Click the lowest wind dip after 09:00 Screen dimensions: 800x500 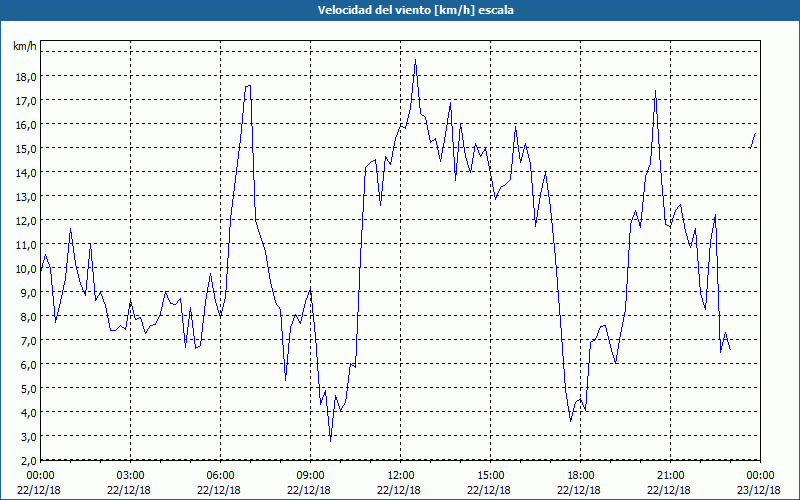[331, 441]
